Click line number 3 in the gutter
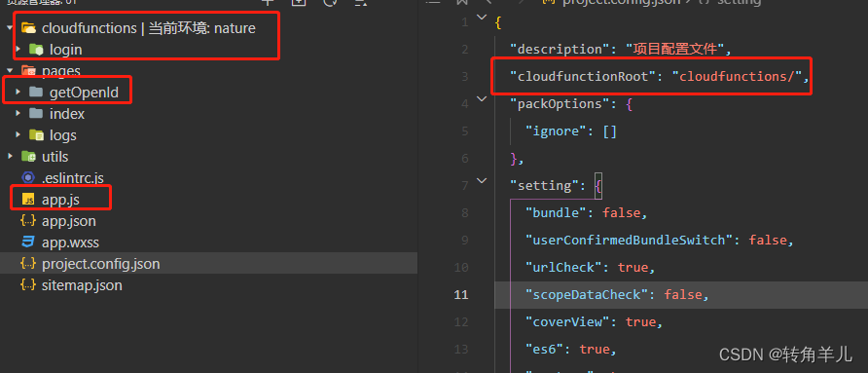Viewport: 868px width, 373px height. point(464,77)
